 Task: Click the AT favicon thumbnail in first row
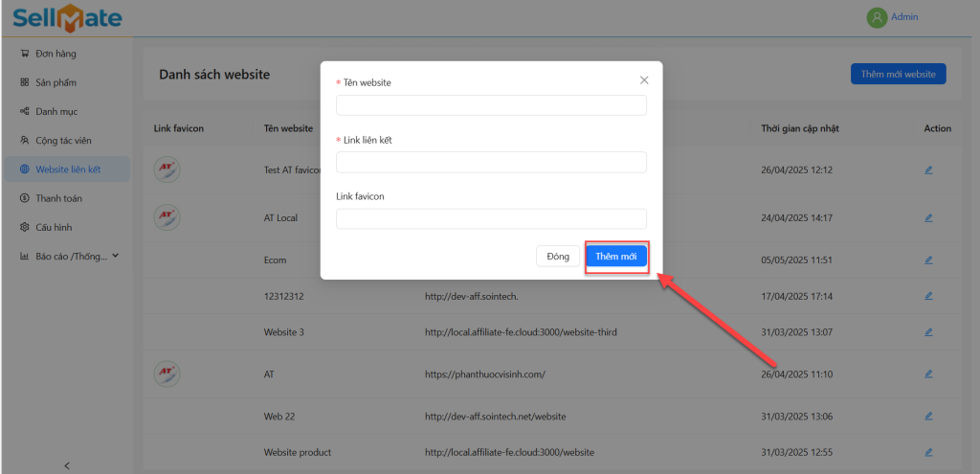click(167, 169)
